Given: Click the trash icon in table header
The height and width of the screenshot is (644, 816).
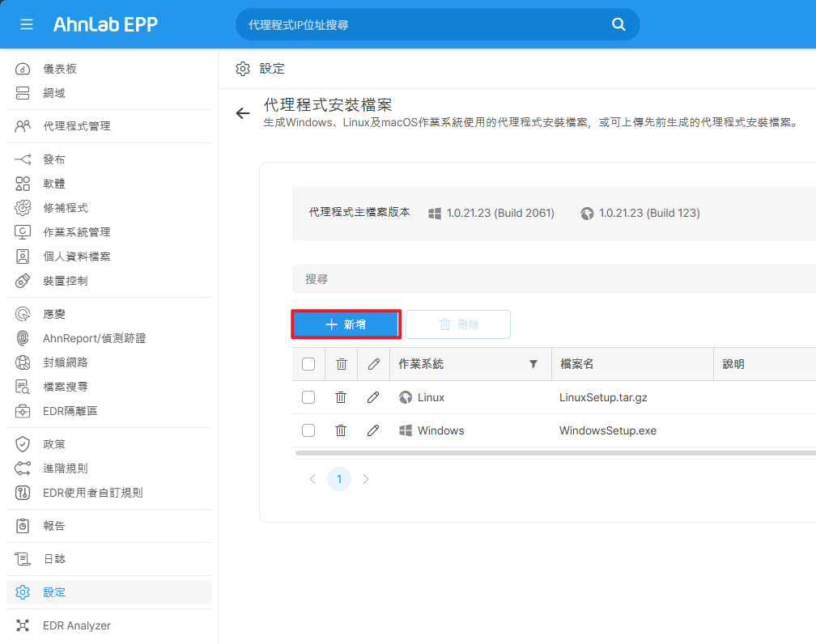Looking at the screenshot, I should [342, 364].
